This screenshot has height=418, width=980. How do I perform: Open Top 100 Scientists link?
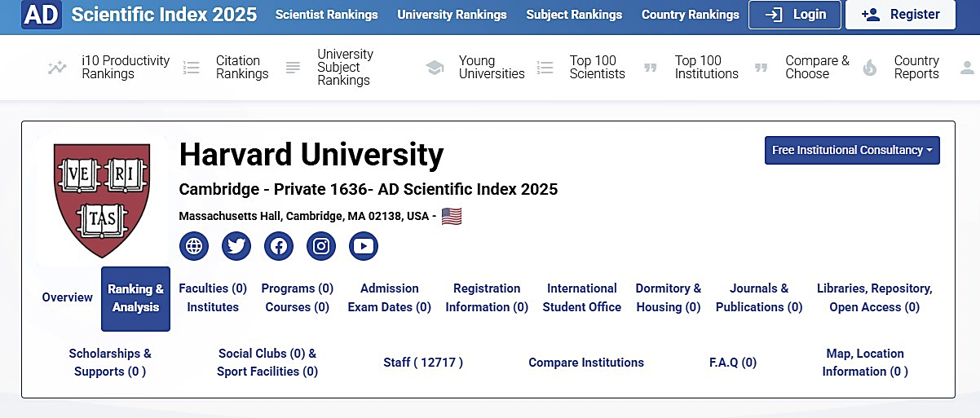tap(598, 68)
